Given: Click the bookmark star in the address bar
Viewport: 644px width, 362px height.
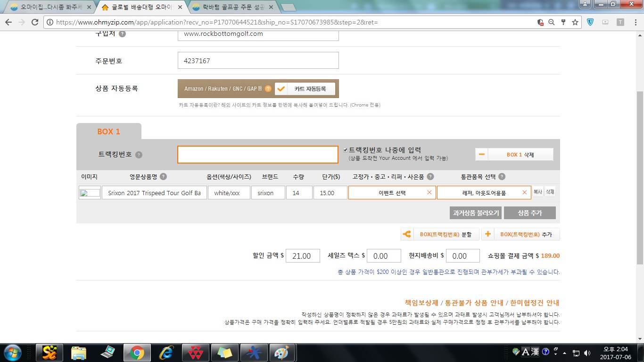Looking at the screenshot, I should click(x=575, y=22).
